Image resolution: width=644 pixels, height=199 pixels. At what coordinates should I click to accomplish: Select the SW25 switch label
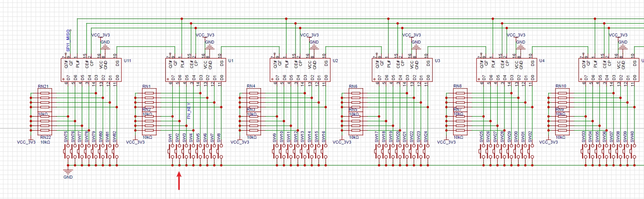click(481, 137)
